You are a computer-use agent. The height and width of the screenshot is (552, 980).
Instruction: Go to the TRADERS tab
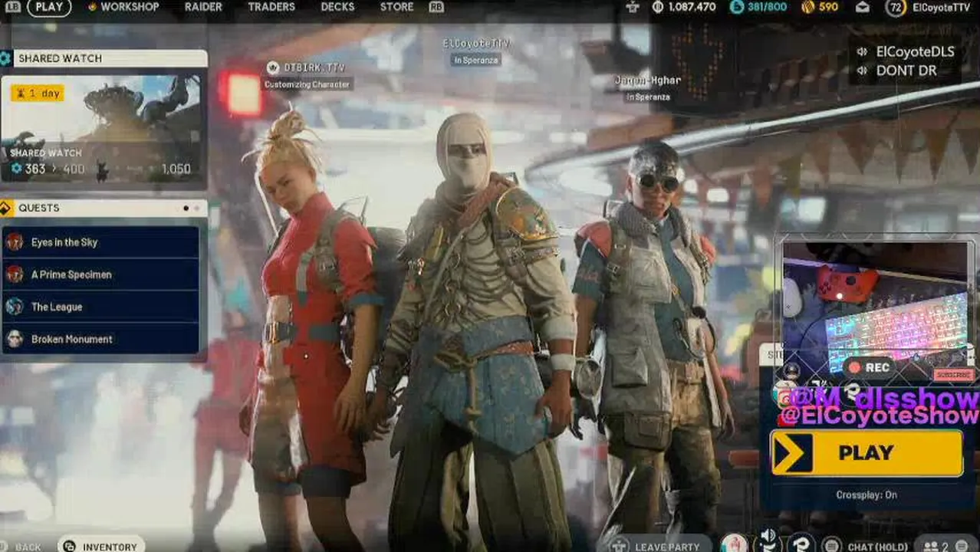(271, 7)
